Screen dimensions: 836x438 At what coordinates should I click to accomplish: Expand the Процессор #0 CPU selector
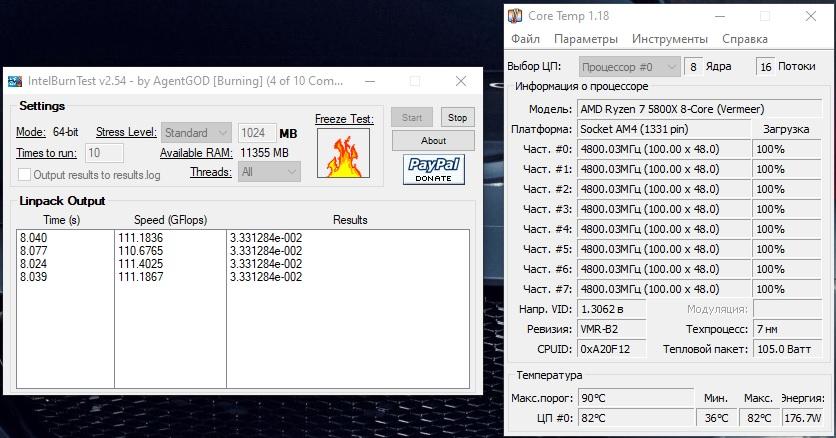click(630, 67)
